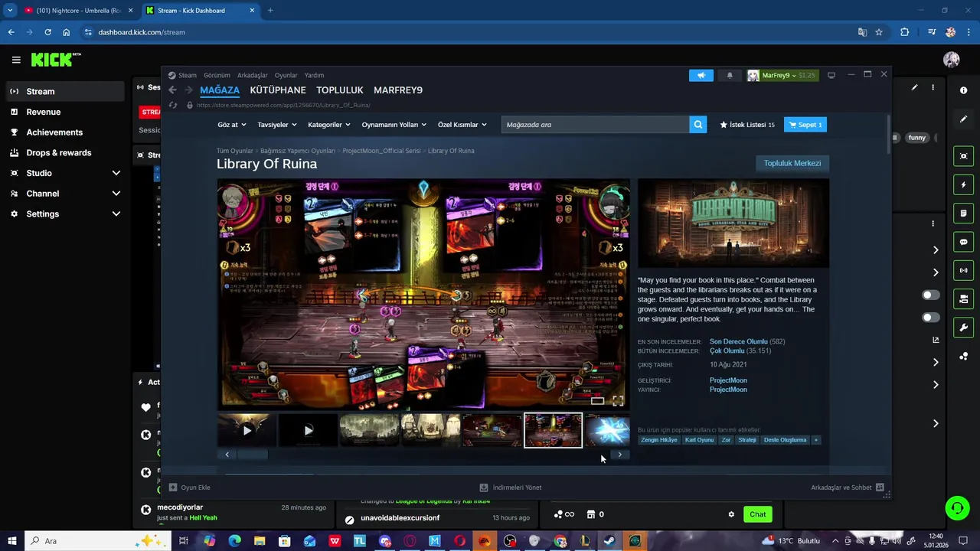Viewport: 980px width, 551px height.
Task: Click the screen capture icon in Kick right rail
Action: (x=963, y=156)
